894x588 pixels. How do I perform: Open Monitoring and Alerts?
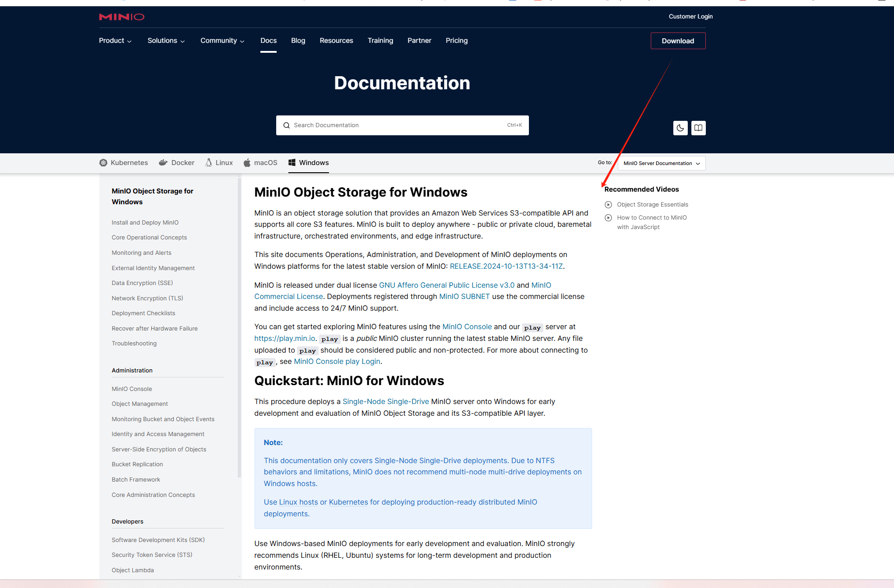point(142,253)
